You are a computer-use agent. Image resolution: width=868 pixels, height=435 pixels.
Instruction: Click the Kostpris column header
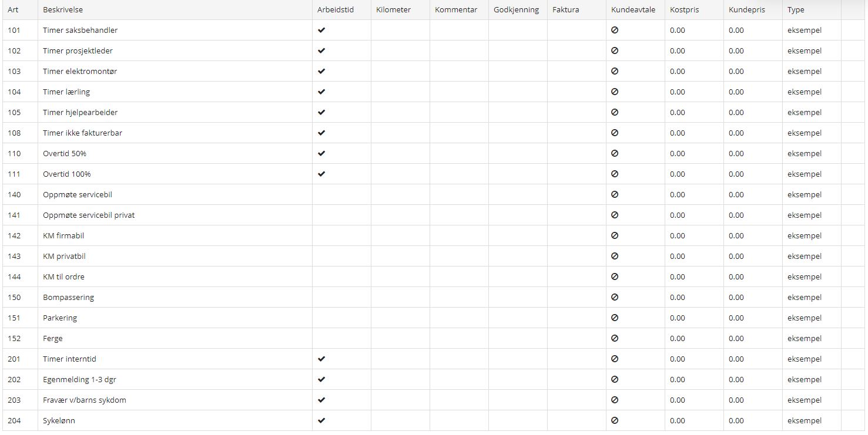(685, 10)
